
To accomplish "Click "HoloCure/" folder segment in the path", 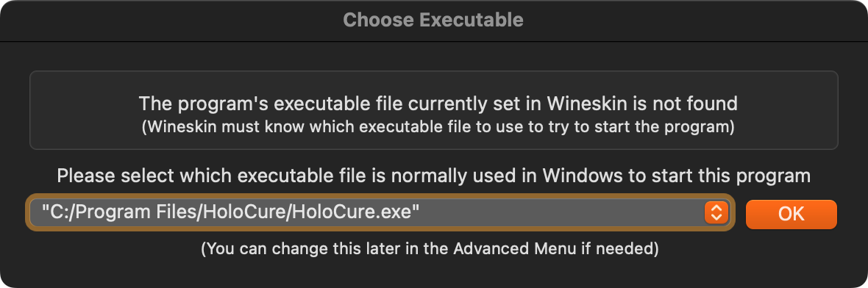I will click(x=244, y=212).
